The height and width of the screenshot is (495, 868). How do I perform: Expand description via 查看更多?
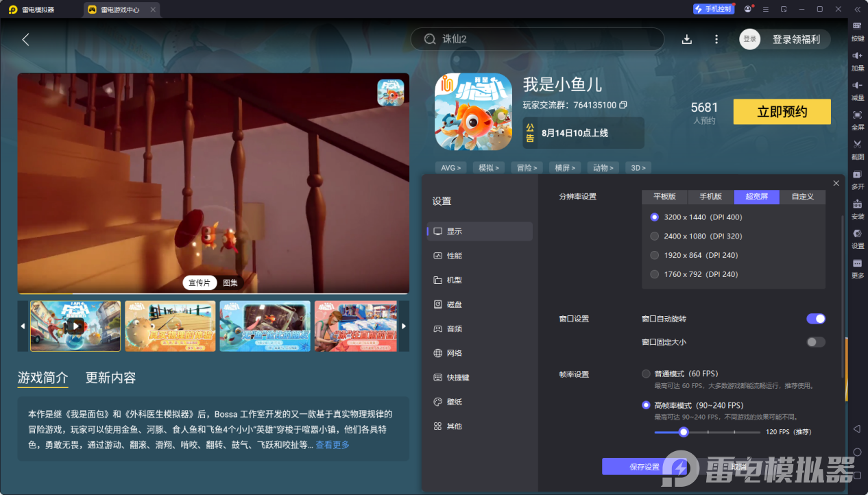tap(333, 445)
